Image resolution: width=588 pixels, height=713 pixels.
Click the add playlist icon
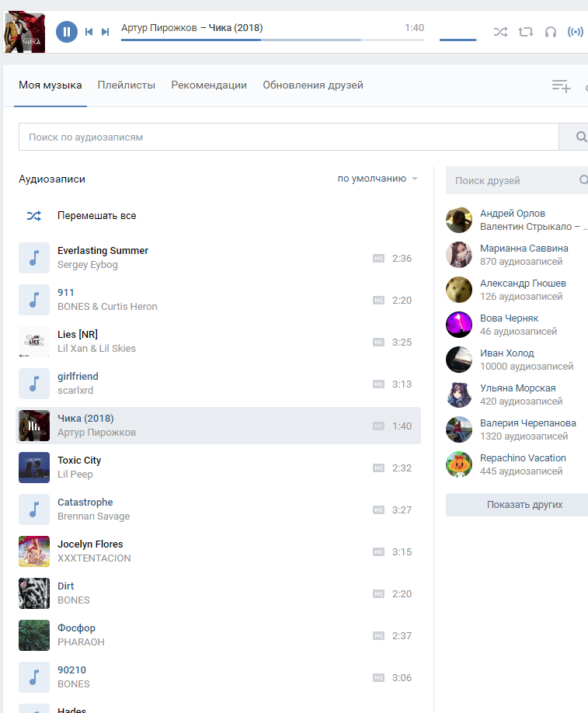561,85
